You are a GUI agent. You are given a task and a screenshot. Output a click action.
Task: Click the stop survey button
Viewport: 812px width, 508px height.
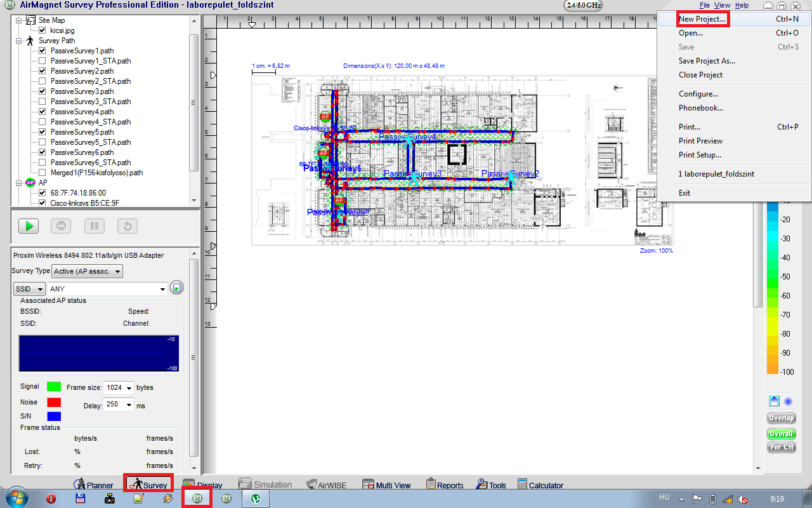(x=61, y=225)
